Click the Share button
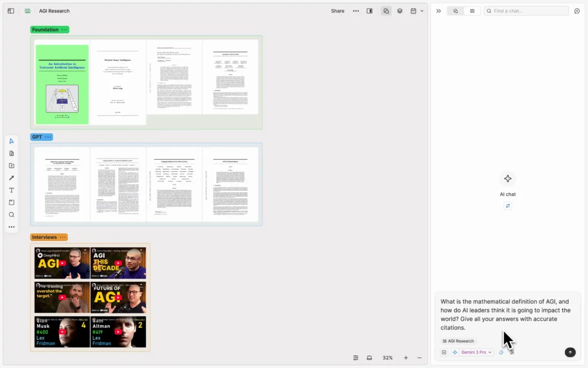Image resolution: width=588 pixels, height=368 pixels. click(x=337, y=10)
